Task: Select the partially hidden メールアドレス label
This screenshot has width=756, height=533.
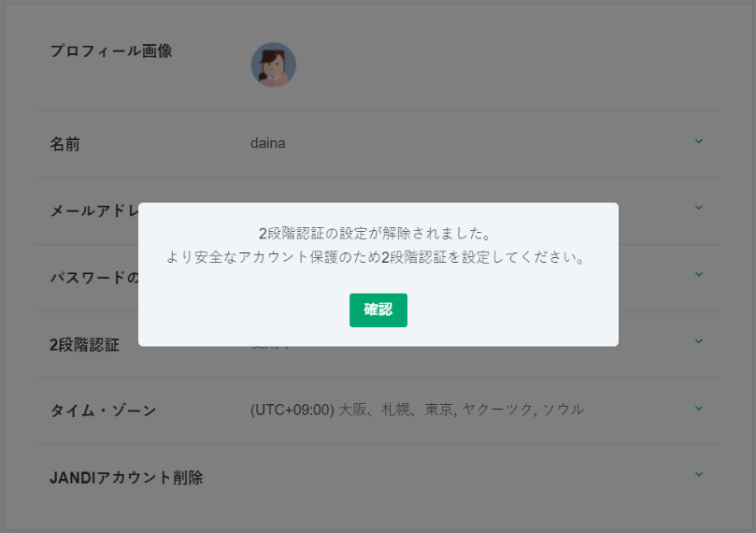Action: [93, 211]
